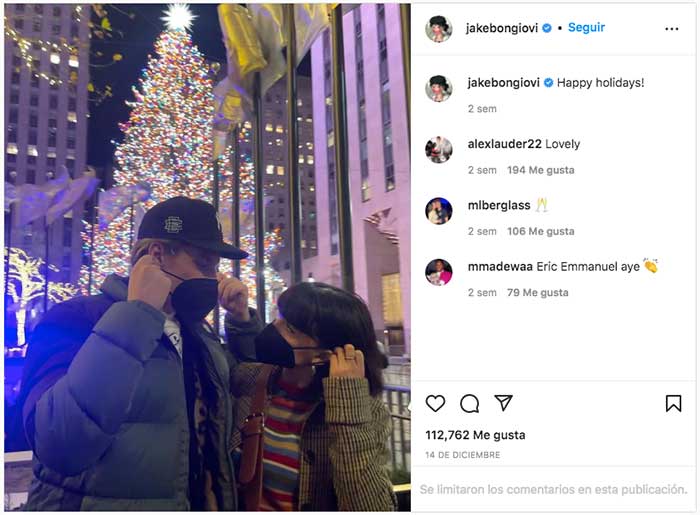
Task: Open jakebongiovi username in the header
Action: pos(502,29)
